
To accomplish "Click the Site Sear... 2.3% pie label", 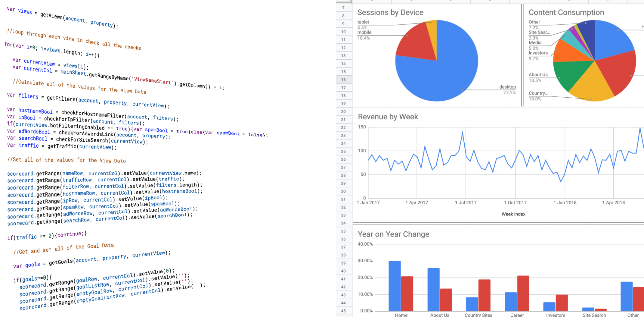I will tap(539, 35).
